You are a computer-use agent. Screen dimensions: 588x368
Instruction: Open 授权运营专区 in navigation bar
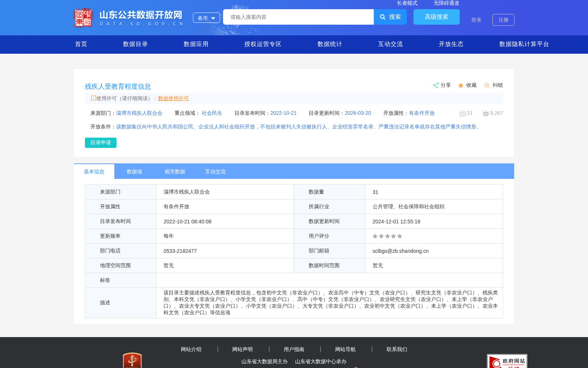263,44
